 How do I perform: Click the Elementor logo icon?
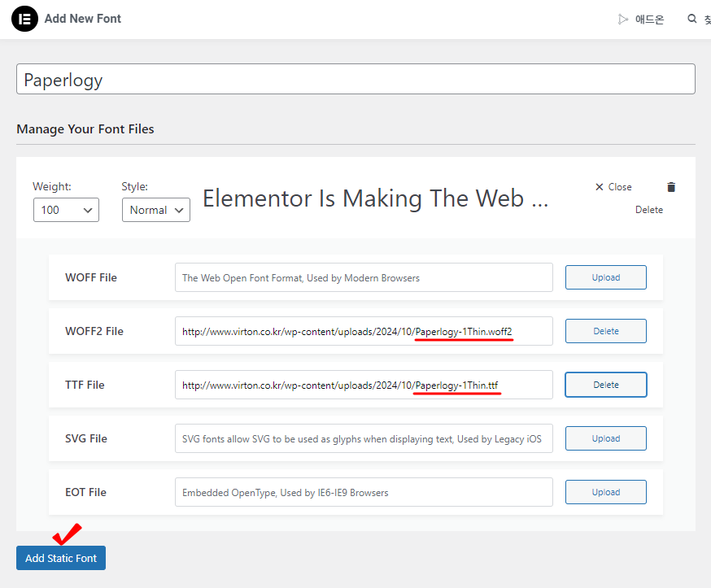24,19
